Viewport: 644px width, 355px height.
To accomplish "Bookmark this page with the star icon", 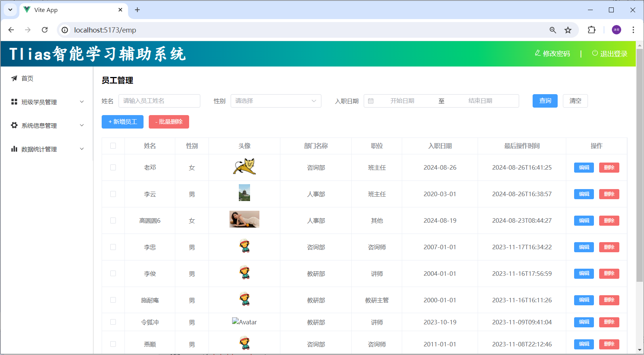I will [568, 30].
